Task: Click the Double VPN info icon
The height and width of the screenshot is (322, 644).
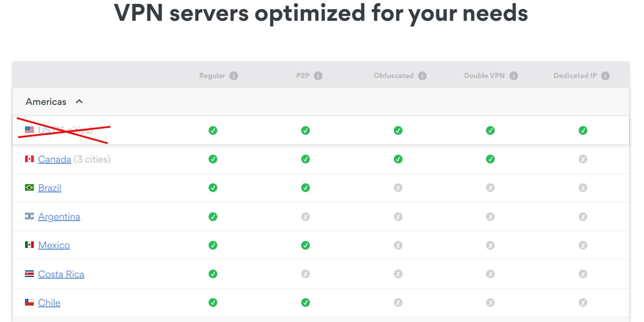Action: (514, 76)
